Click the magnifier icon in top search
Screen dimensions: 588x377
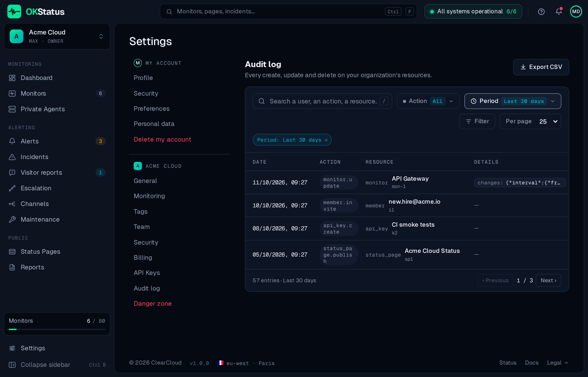(169, 11)
